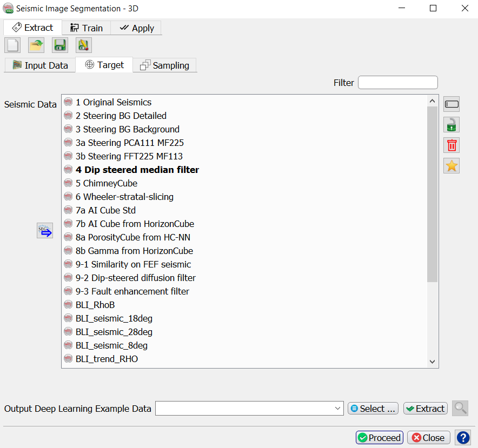
Task: Click the SEG-Y import arrow icon
Action: pos(45,231)
